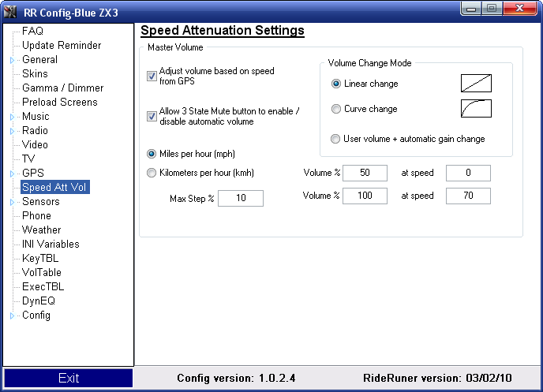Image resolution: width=543 pixels, height=392 pixels.
Task: Go to Gamma / Dimmer settings
Action: click(x=62, y=88)
